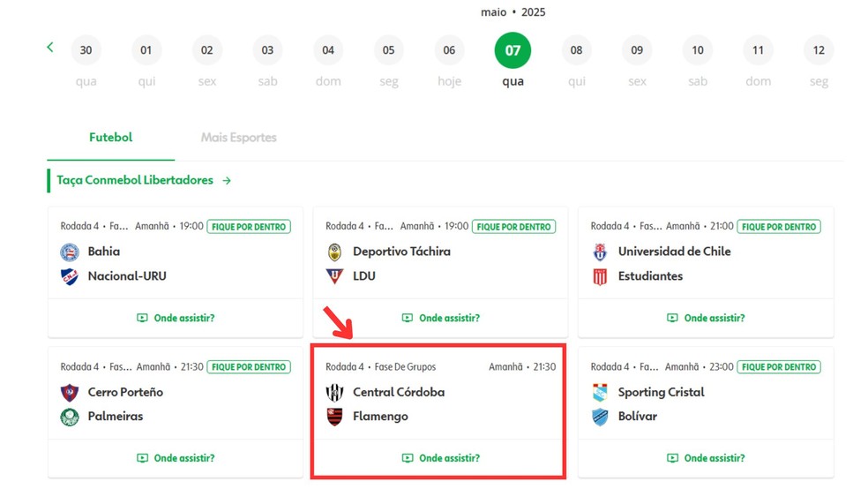Click Onde assistir for Bahia match
This screenshot has width=868, height=489.
coord(176,318)
